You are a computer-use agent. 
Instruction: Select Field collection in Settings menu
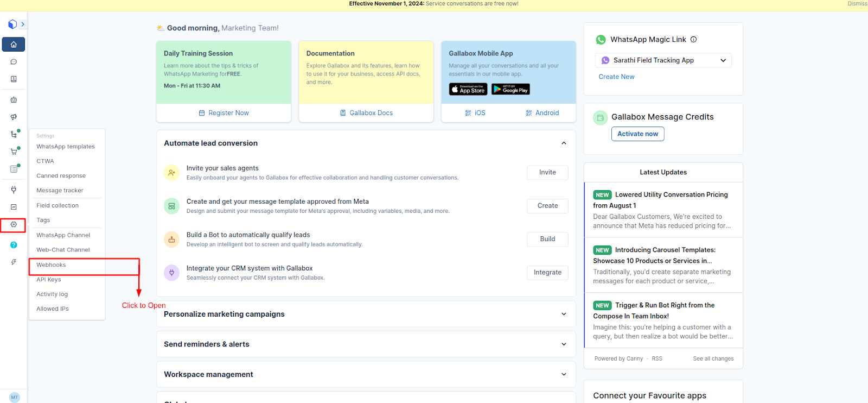58,205
